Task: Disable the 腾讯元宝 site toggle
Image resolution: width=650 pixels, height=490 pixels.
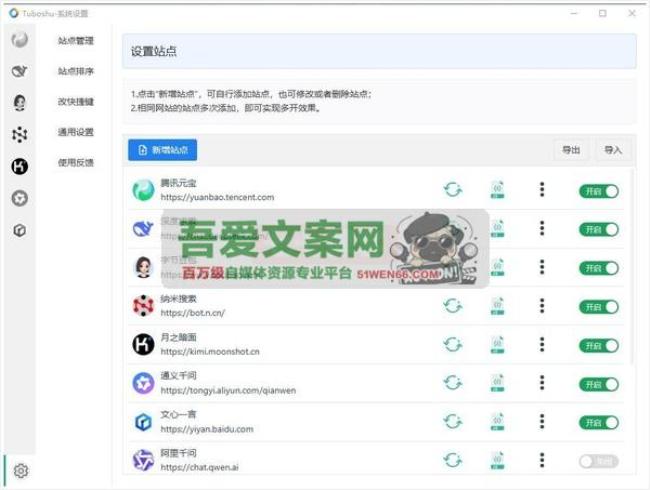Action: pyautogui.click(x=599, y=191)
